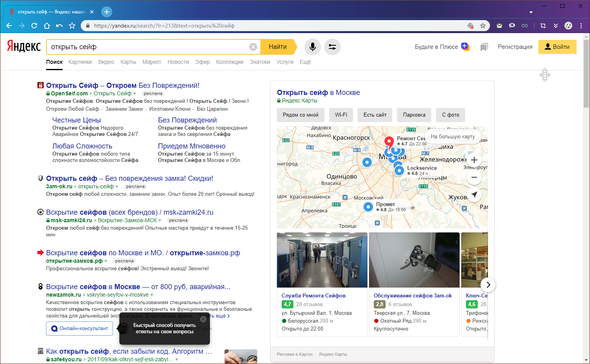Open 'Открыть сейф в Москве' heading link
590x364 pixels.
pos(318,93)
